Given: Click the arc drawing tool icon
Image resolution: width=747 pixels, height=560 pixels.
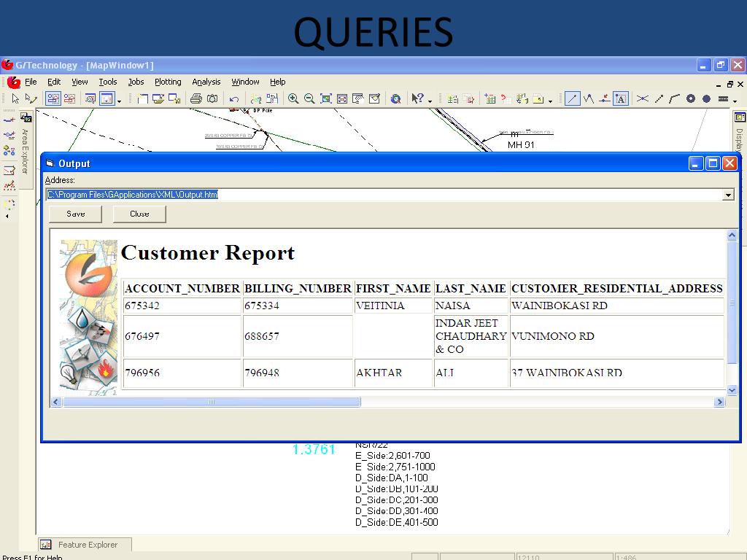Looking at the screenshot, I should [x=674, y=98].
